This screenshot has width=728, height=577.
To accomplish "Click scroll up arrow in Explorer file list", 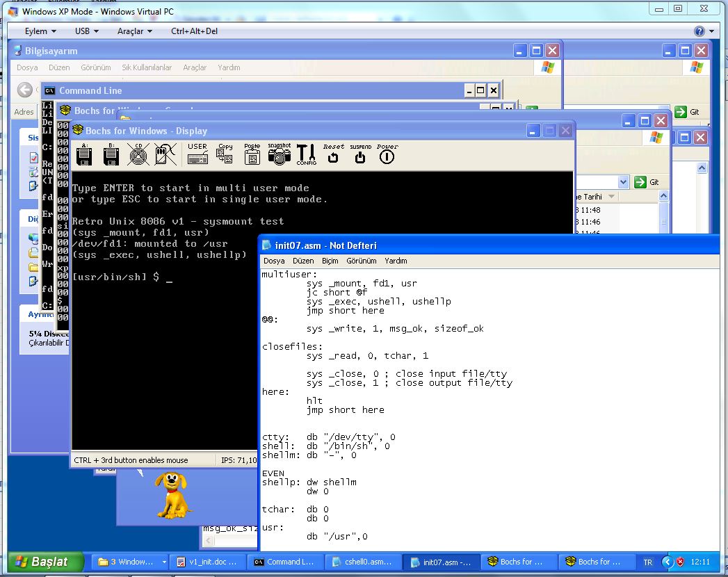I will tap(664, 196).
